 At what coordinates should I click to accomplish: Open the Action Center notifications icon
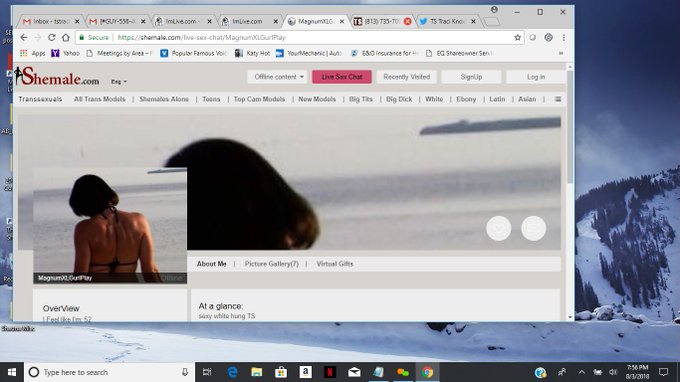point(663,372)
